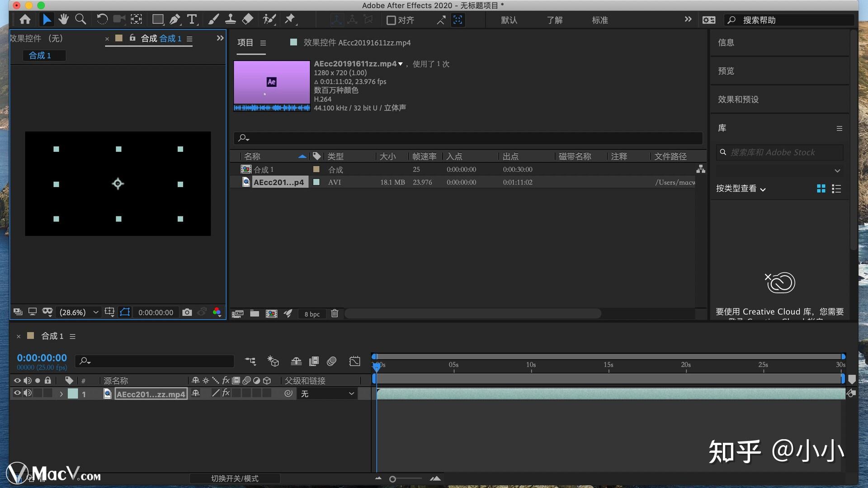Toggle hide shy layers in timeline
This screenshot has height=488, width=868.
pos(296,361)
